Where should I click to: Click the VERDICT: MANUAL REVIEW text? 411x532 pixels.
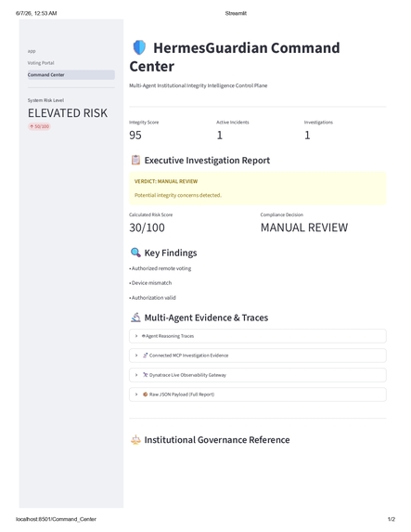click(166, 182)
